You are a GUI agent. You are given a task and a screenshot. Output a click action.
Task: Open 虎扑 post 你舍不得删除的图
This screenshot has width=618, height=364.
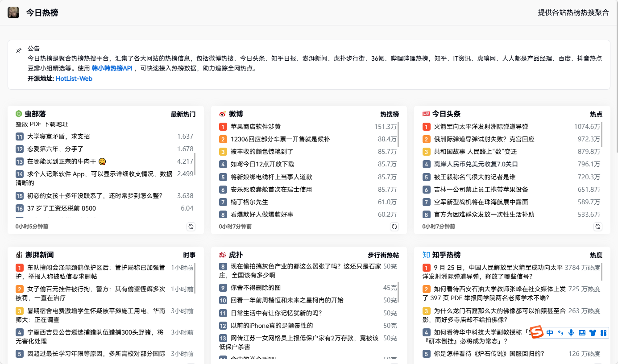pos(256,288)
